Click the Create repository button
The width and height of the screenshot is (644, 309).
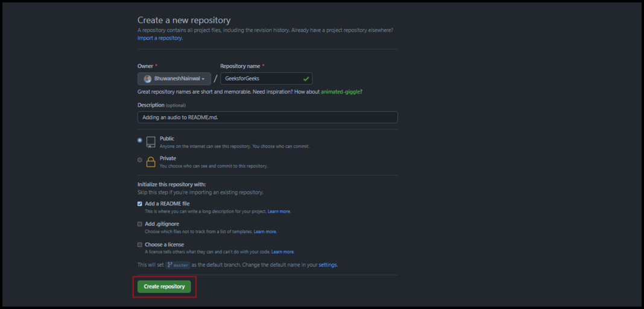click(x=164, y=287)
